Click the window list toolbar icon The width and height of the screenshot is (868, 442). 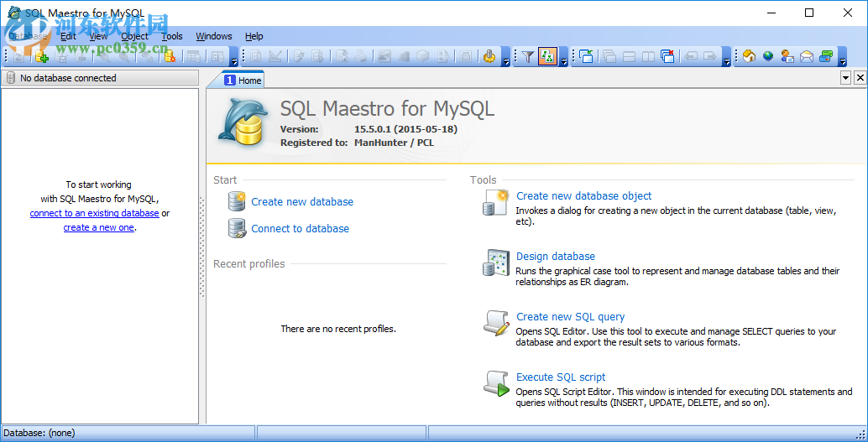(587, 56)
